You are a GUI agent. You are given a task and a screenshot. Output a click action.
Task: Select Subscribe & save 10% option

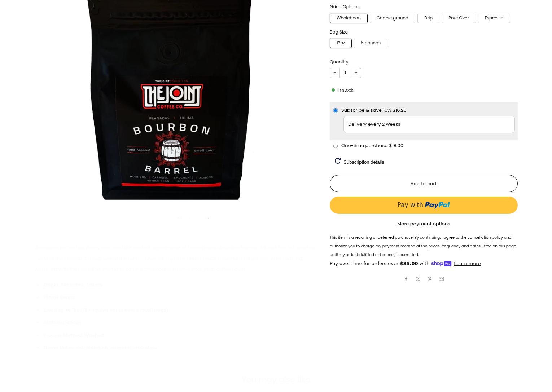(336, 111)
